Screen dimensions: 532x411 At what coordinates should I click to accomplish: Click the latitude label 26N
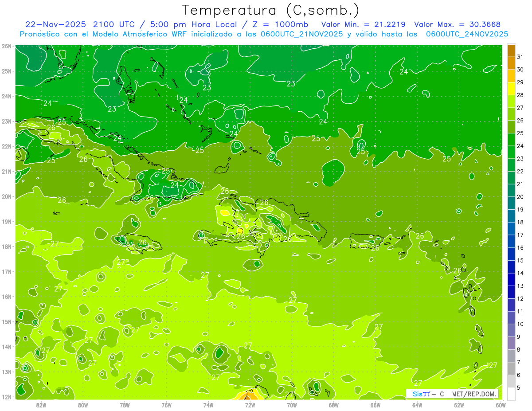point(6,46)
